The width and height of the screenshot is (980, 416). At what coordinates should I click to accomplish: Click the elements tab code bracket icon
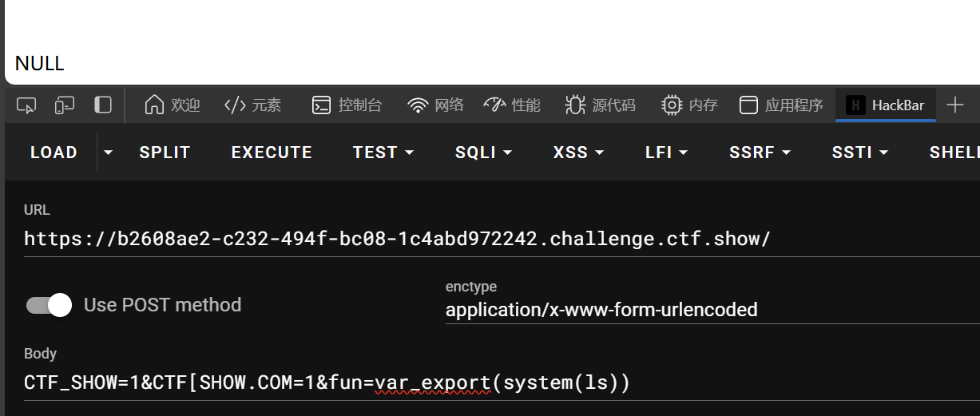click(x=235, y=105)
